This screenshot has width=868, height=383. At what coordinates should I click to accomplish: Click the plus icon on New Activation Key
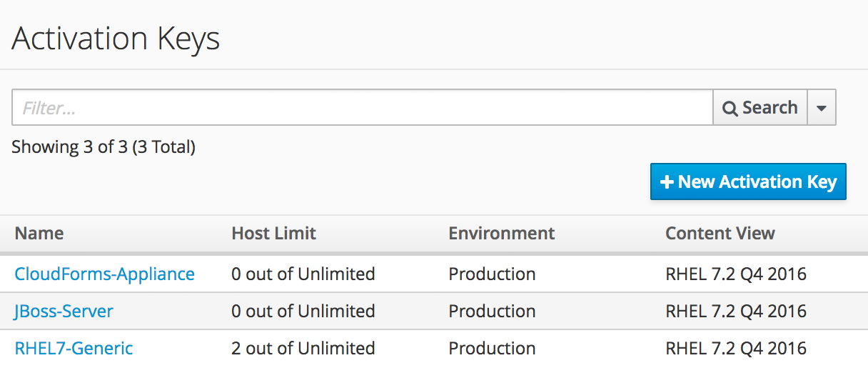pyautogui.click(x=667, y=182)
